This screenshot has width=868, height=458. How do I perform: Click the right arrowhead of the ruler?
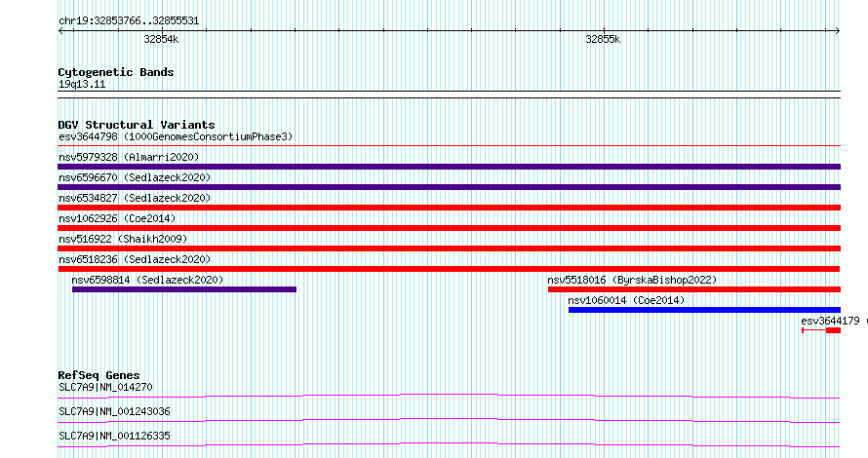coord(837,31)
